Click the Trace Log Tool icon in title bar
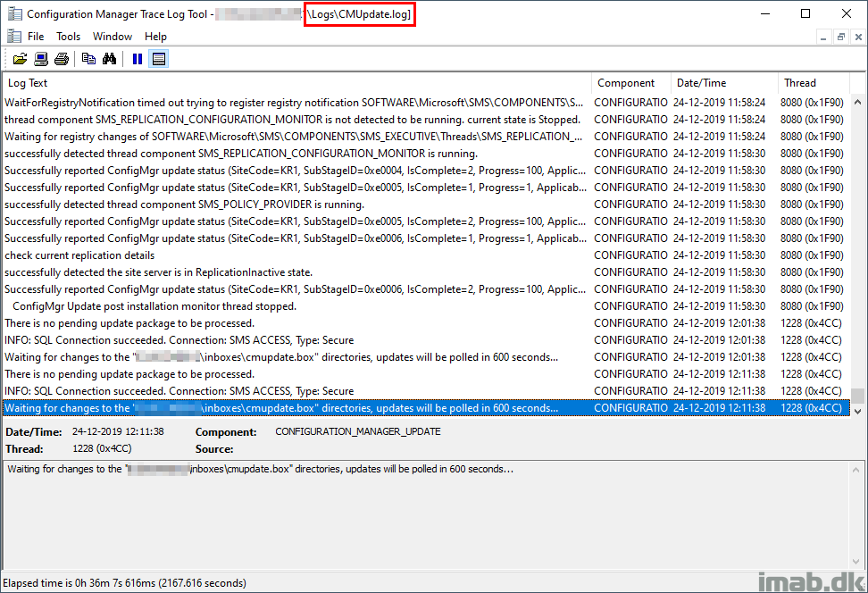Viewport: 868px width, 593px height. tap(15, 13)
